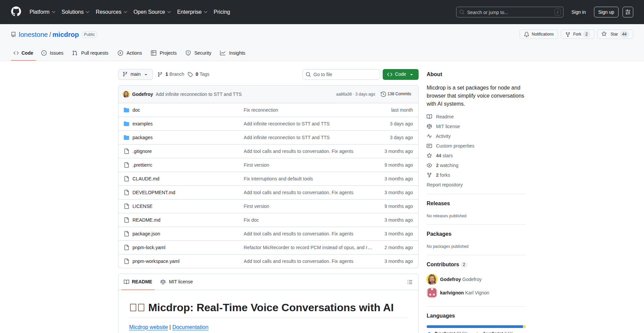Image resolution: width=644 pixels, height=333 pixels.
Task: Open the Micdrop website link
Action: click(149, 327)
